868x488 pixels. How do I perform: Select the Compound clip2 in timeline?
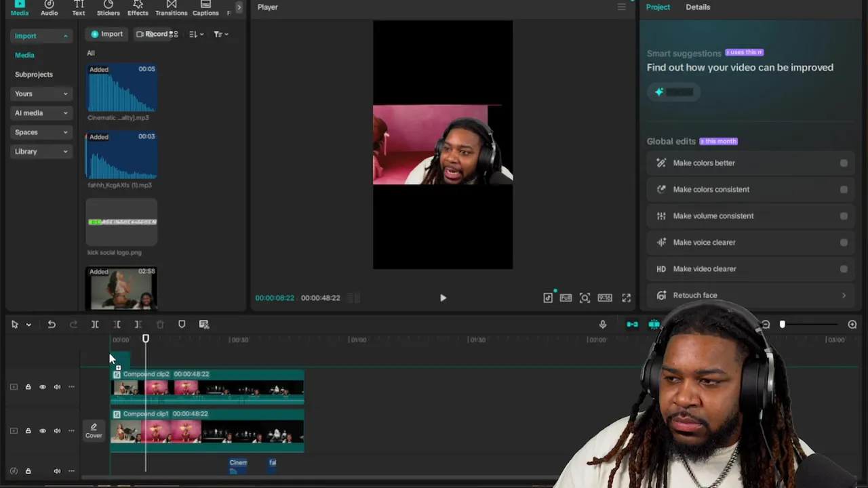pyautogui.click(x=208, y=387)
